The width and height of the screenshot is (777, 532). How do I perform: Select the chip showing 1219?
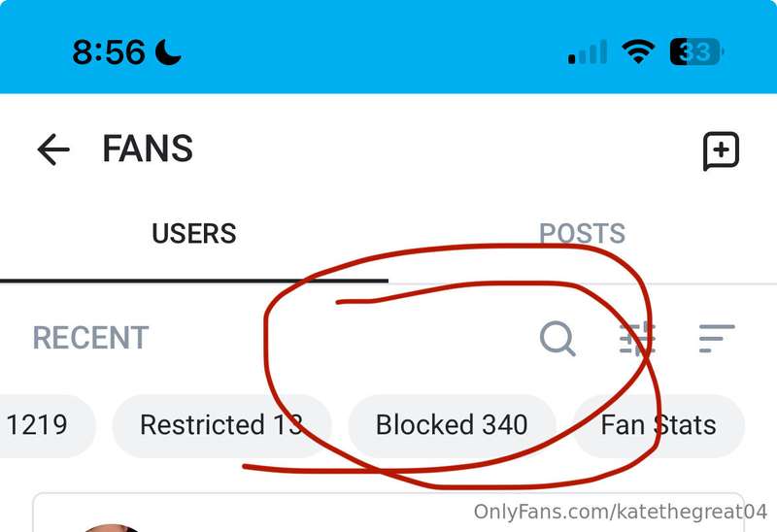click(39, 425)
